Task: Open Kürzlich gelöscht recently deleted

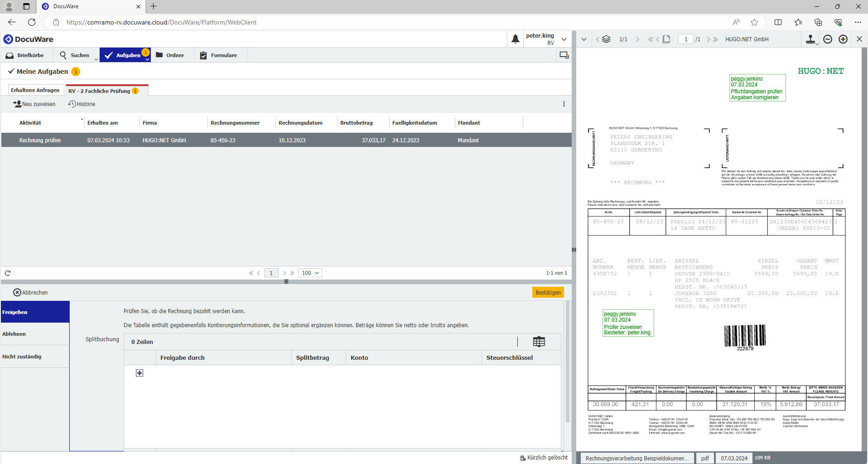Action: tap(544, 458)
